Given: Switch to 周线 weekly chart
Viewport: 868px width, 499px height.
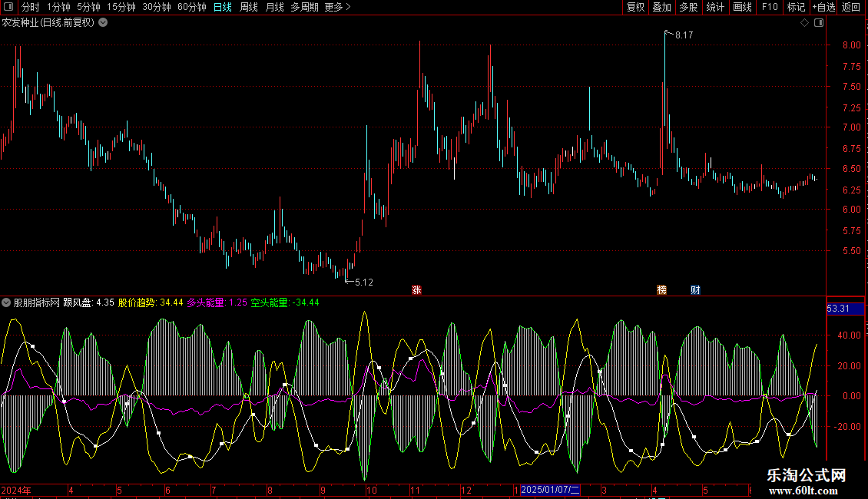Looking at the screenshot, I should (x=249, y=7).
